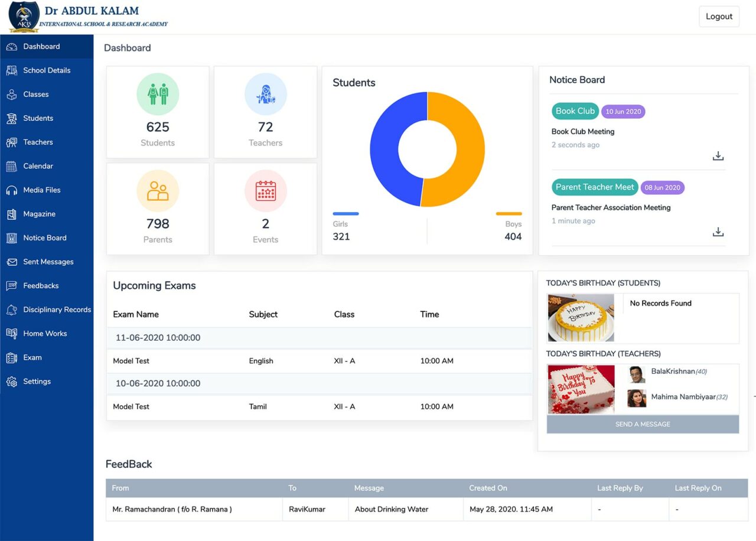Viewport: 756px width, 541px height.
Task: Open the Disciplinary Records section
Action: click(x=57, y=309)
